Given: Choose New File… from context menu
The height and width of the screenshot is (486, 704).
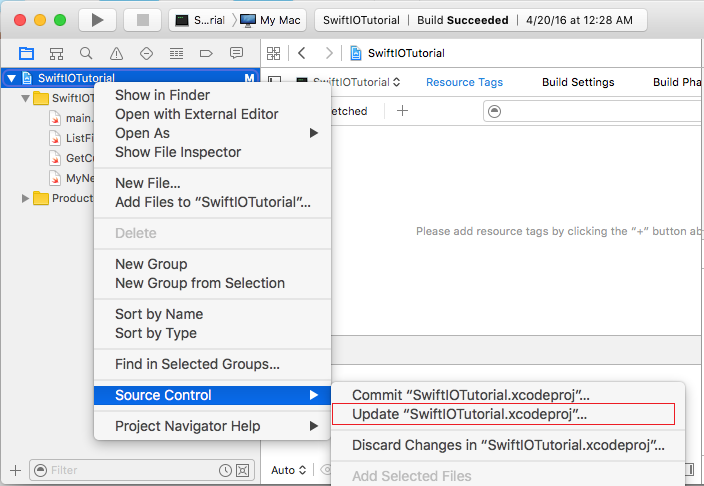Looking at the screenshot, I should click(x=212, y=183).
